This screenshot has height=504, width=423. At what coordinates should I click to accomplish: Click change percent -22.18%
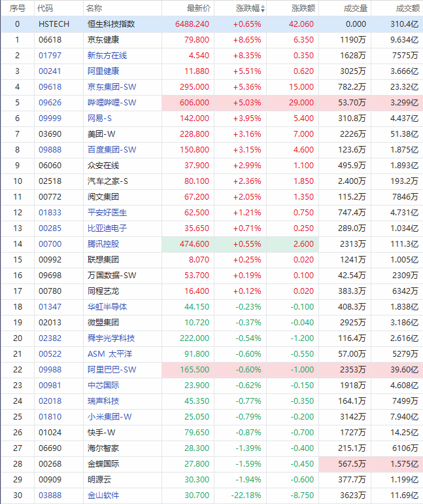click(x=246, y=495)
